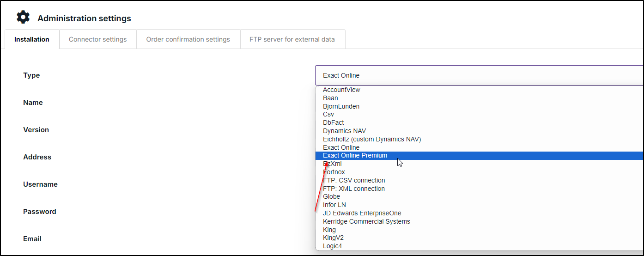This screenshot has height=256, width=644.
Task: Open the Connector settings tab
Action: tap(98, 39)
